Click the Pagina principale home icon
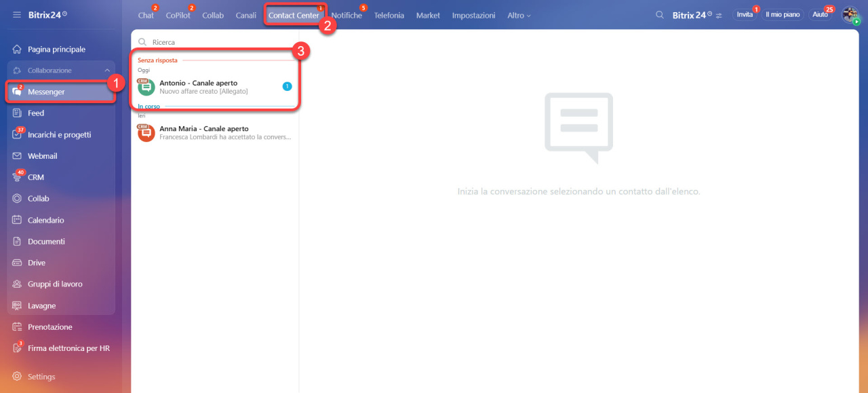The width and height of the screenshot is (868, 393). [x=17, y=50]
